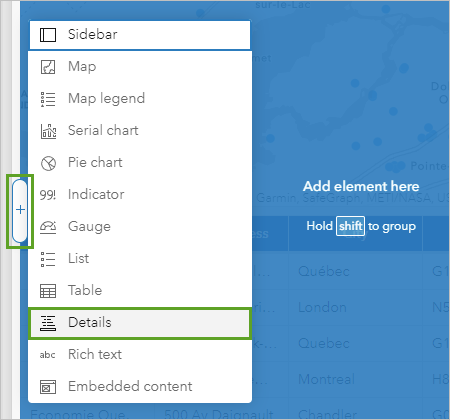Pick the Serial chart icon
Screen dimensions: 450x420
[48, 131]
